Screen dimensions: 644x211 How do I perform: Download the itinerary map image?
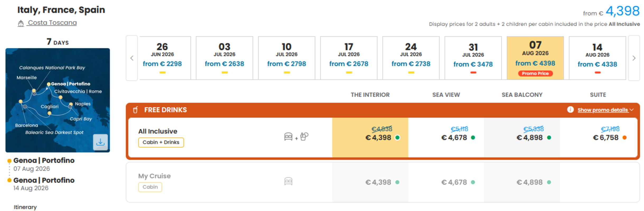(x=100, y=142)
